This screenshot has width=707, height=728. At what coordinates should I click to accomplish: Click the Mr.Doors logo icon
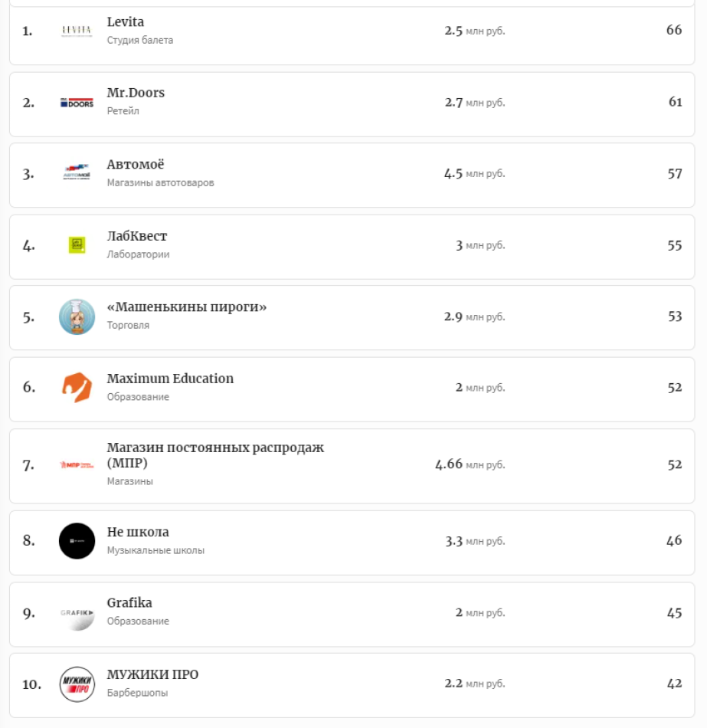coord(77,103)
